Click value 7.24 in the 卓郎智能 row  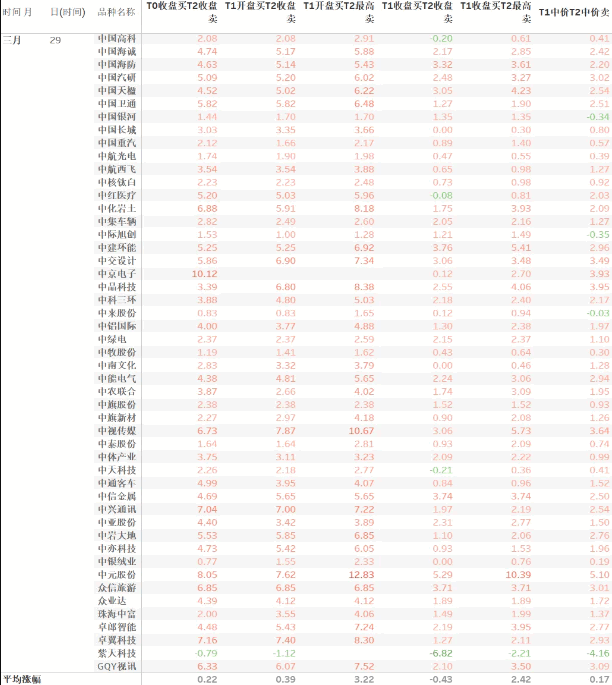[x=364, y=627]
